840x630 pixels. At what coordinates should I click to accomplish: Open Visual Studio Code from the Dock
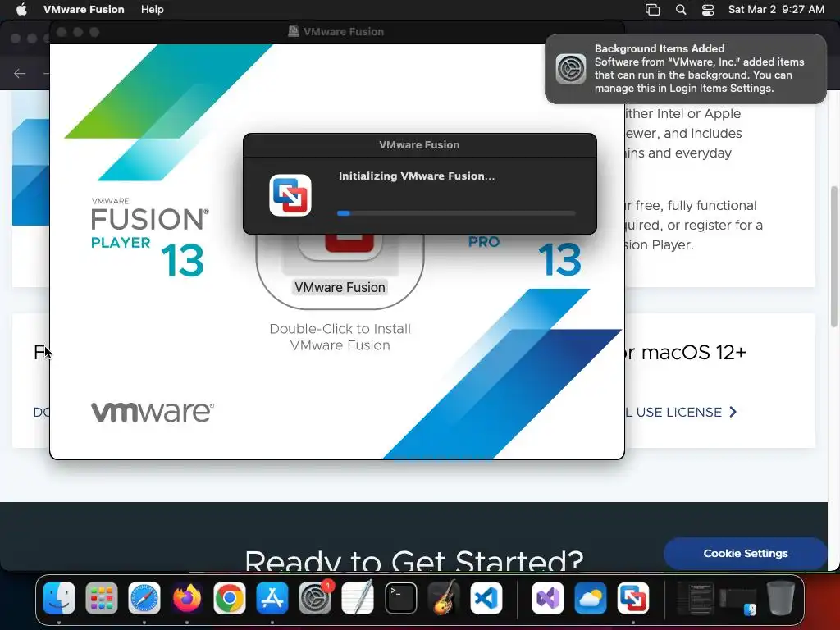click(486, 598)
